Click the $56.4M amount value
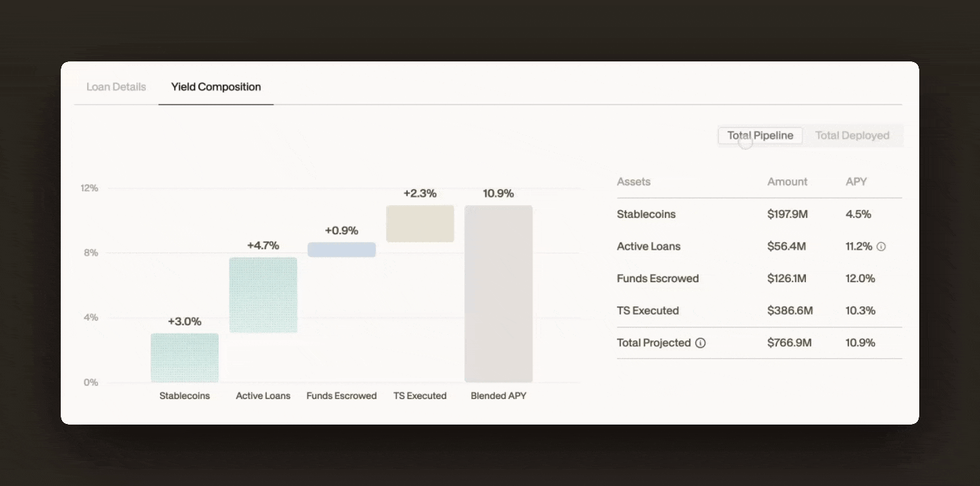This screenshot has width=980, height=486. pos(787,246)
